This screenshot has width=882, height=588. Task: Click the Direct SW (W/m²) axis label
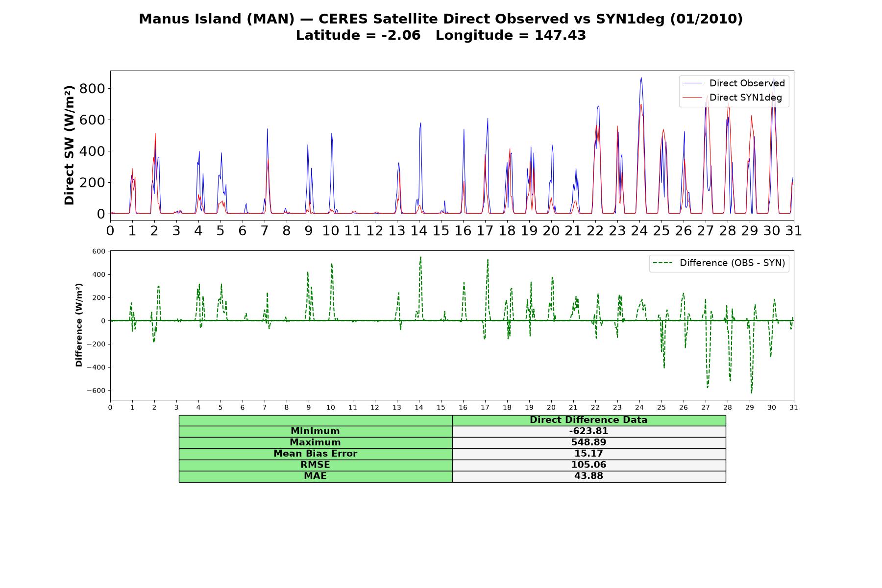coord(70,145)
